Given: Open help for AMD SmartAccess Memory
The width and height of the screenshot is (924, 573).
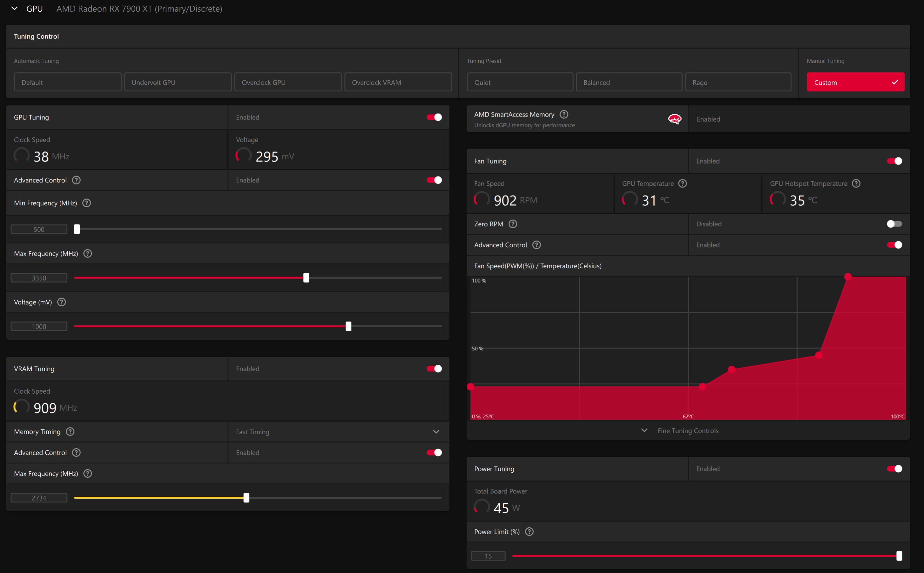Looking at the screenshot, I should point(564,114).
